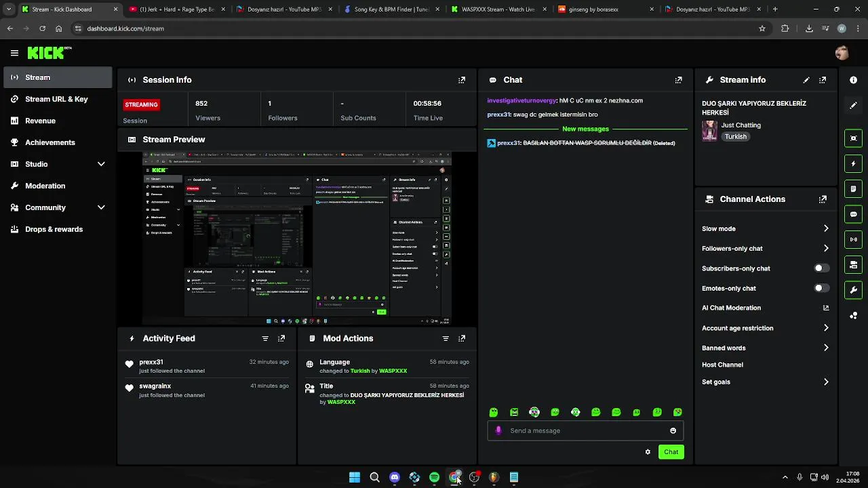868x488 pixels.
Task: Open Spotify from the taskbar
Action: point(434,477)
